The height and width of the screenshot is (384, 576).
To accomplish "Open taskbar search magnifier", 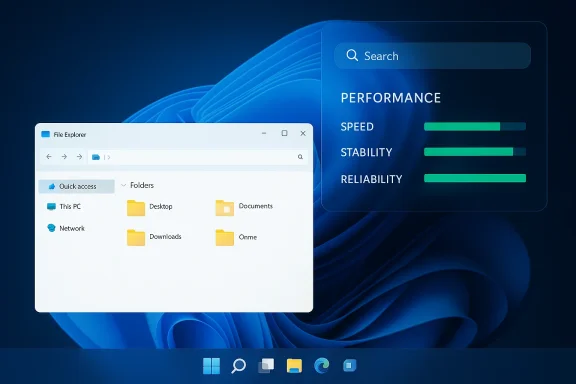I will pyautogui.click(x=238, y=366).
